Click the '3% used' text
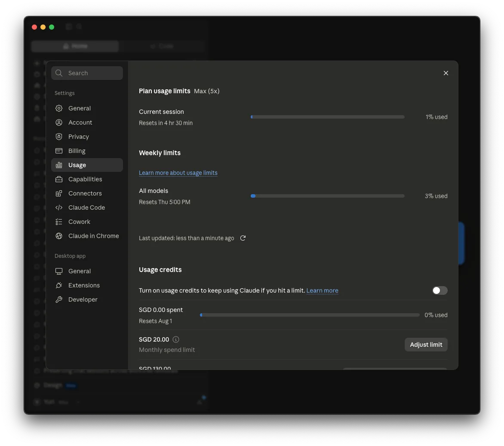Viewport: 504px width, 446px height. tap(436, 196)
